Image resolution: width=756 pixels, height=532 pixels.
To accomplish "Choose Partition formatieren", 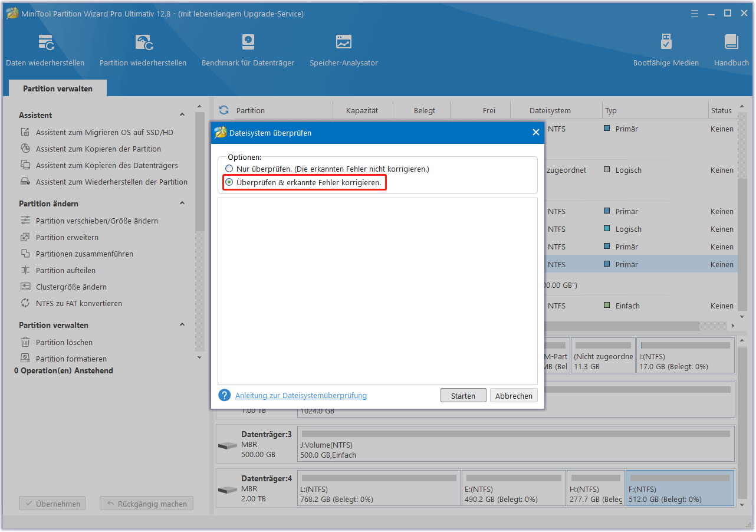I will pyautogui.click(x=71, y=359).
